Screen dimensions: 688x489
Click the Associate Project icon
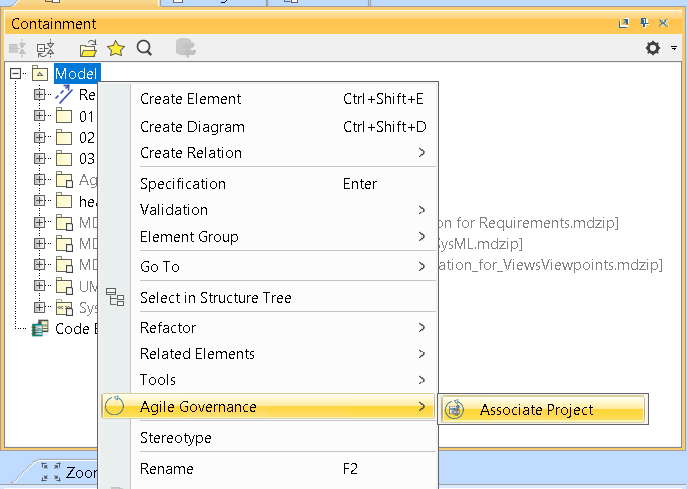(x=455, y=410)
